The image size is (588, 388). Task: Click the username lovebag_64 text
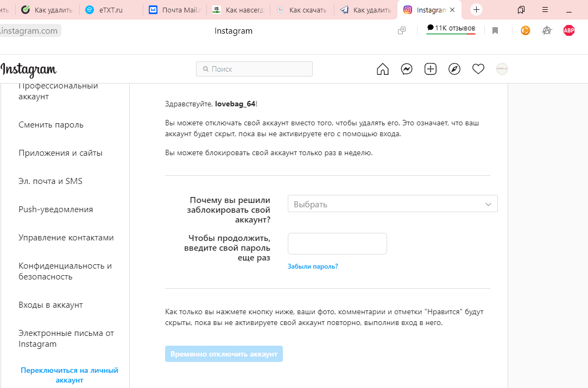(x=235, y=104)
